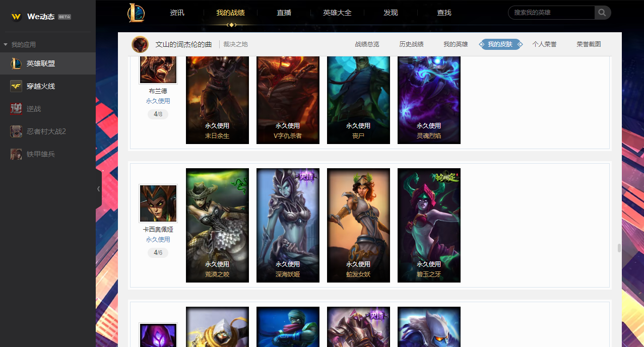Open the 穿越火线 sidebar app icon
Screen dimensions: 644x347
tap(16, 86)
